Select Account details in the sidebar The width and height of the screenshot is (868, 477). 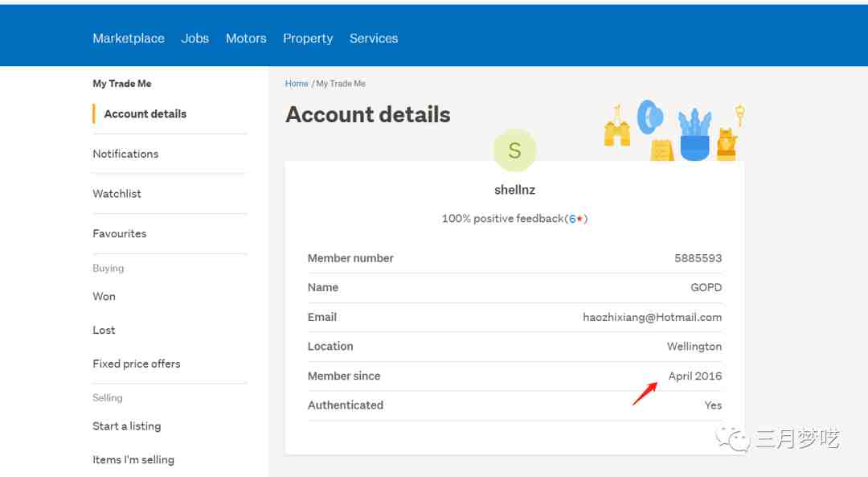point(145,114)
